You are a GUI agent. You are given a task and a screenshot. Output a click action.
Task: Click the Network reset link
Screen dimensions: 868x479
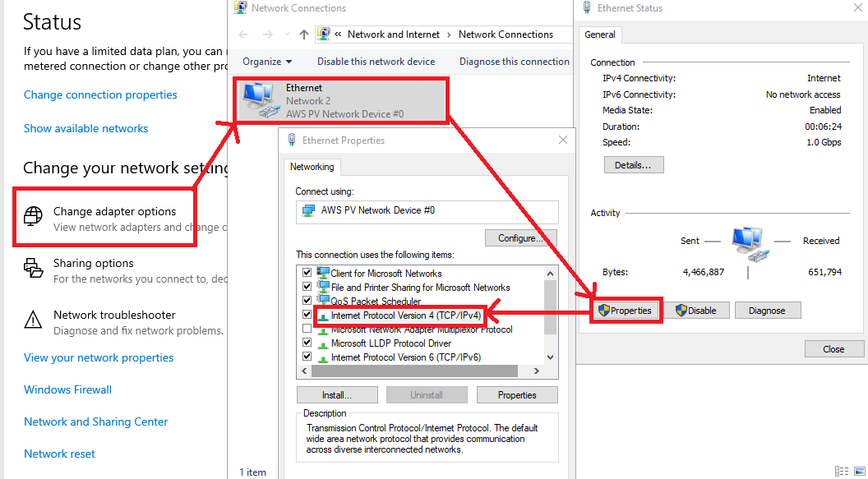click(59, 454)
